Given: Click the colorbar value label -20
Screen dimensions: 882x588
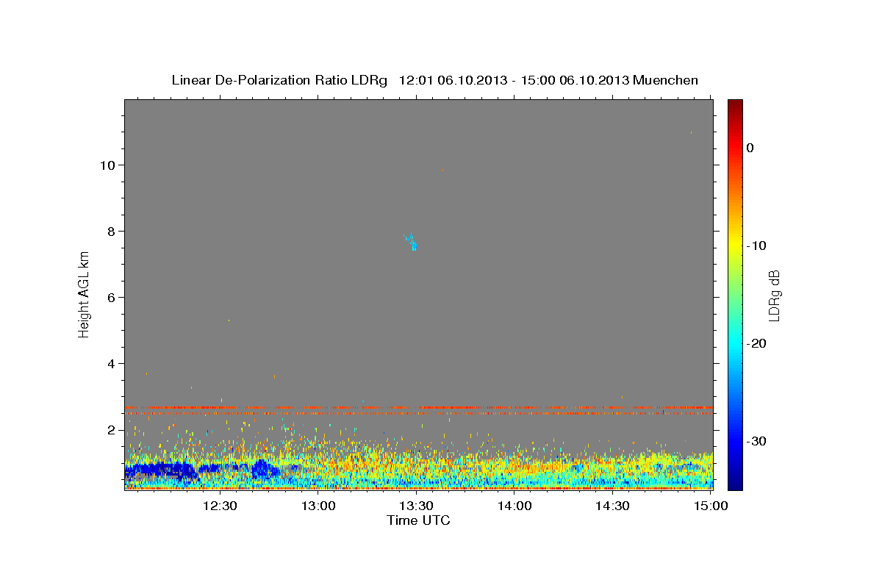Looking at the screenshot, I should [756, 343].
